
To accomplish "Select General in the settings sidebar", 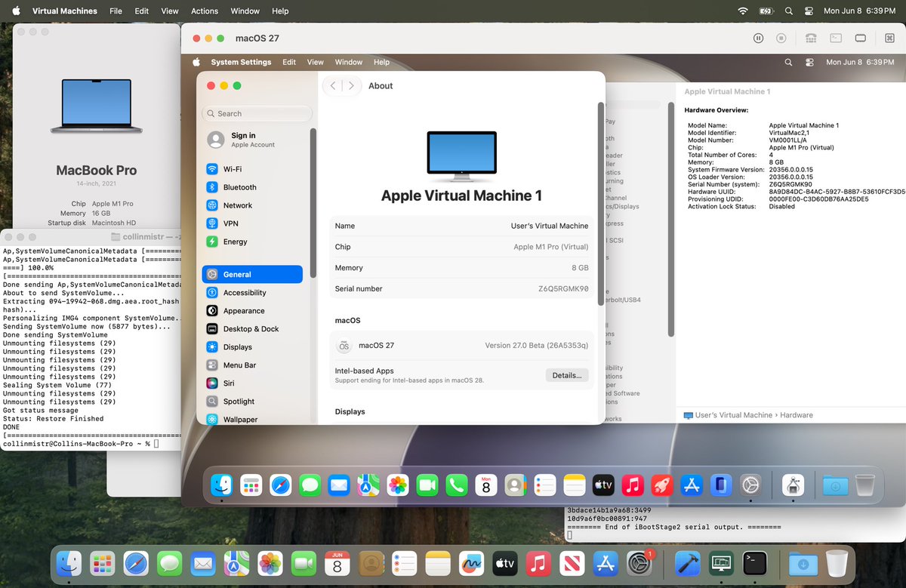I will click(252, 275).
